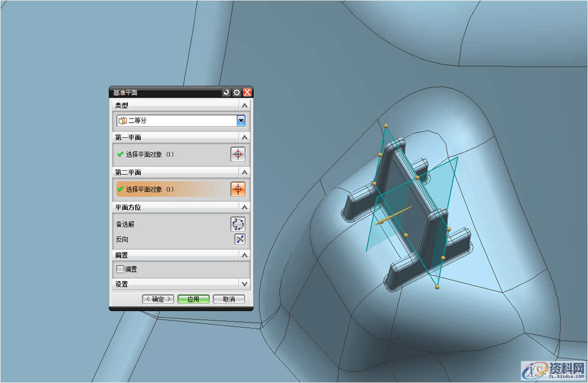Collapse the 类型 section
This screenshot has width=588, height=383.
click(x=244, y=106)
